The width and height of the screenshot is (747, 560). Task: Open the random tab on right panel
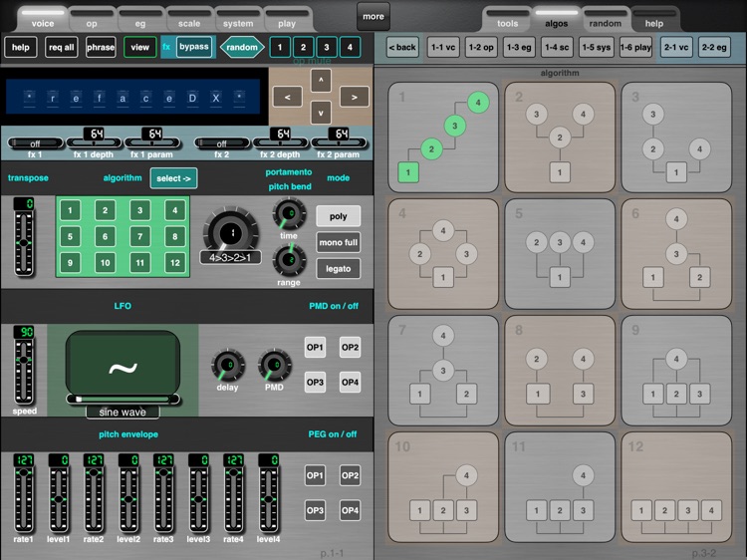tap(605, 22)
